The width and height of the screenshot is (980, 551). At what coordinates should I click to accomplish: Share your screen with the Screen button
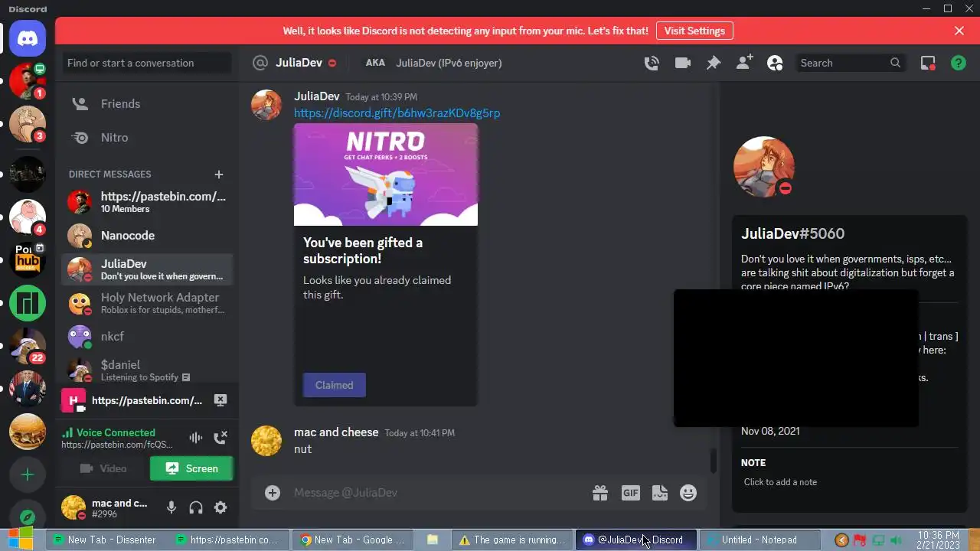[191, 468]
